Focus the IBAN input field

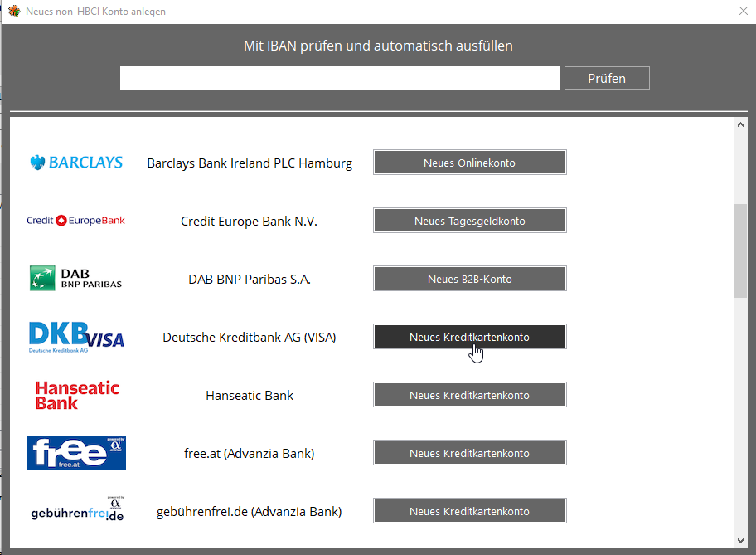coord(339,78)
